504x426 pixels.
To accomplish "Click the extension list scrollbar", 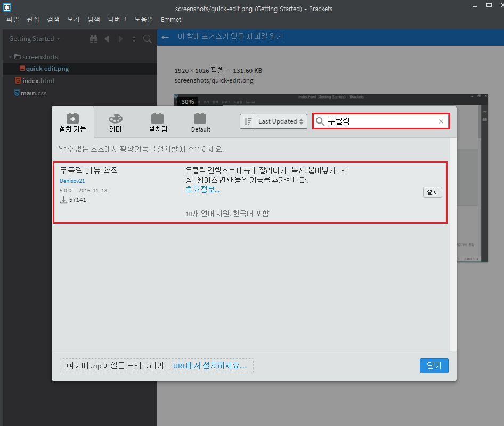I will tap(453, 244).
